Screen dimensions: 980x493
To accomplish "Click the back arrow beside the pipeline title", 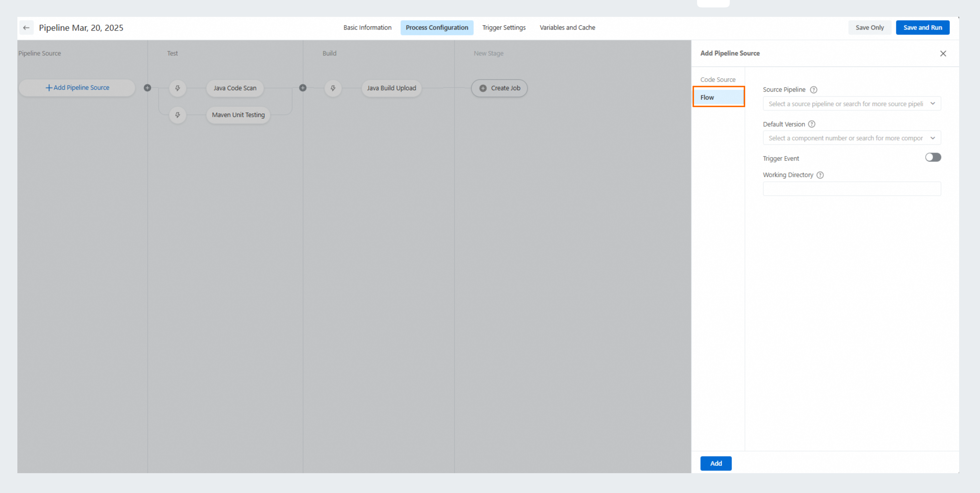I will tap(26, 28).
